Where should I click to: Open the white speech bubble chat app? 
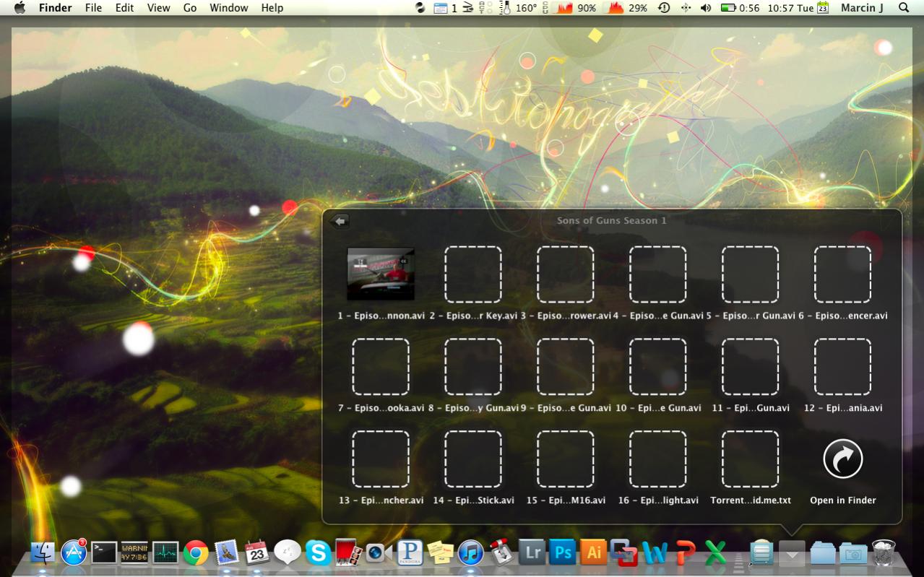(x=288, y=552)
